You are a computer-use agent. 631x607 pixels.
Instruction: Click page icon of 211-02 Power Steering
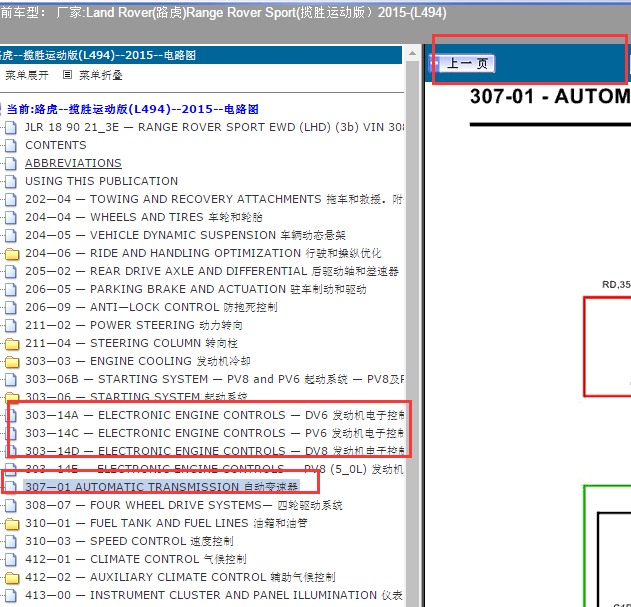pyautogui.click(x=11, y=325)
